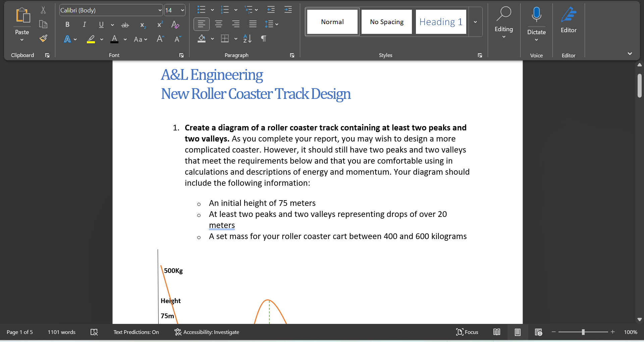
Task: Click the word count in the status bar
Action: 61,332
